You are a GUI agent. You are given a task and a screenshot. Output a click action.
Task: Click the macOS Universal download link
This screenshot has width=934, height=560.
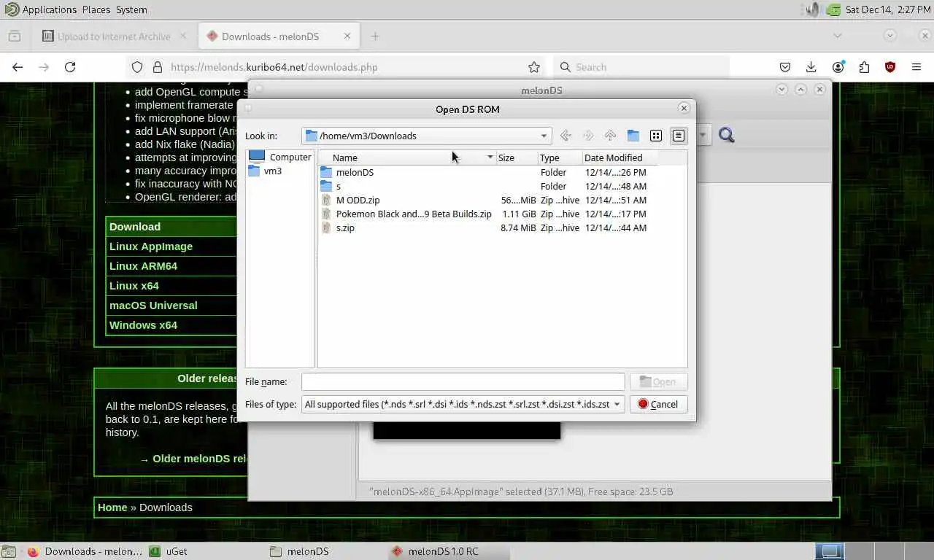153,306
